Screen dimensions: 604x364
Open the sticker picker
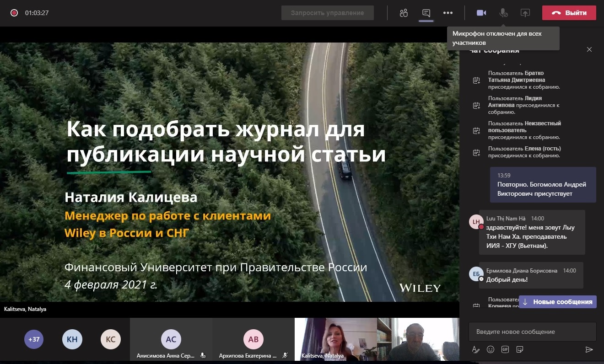coord(520,349)
